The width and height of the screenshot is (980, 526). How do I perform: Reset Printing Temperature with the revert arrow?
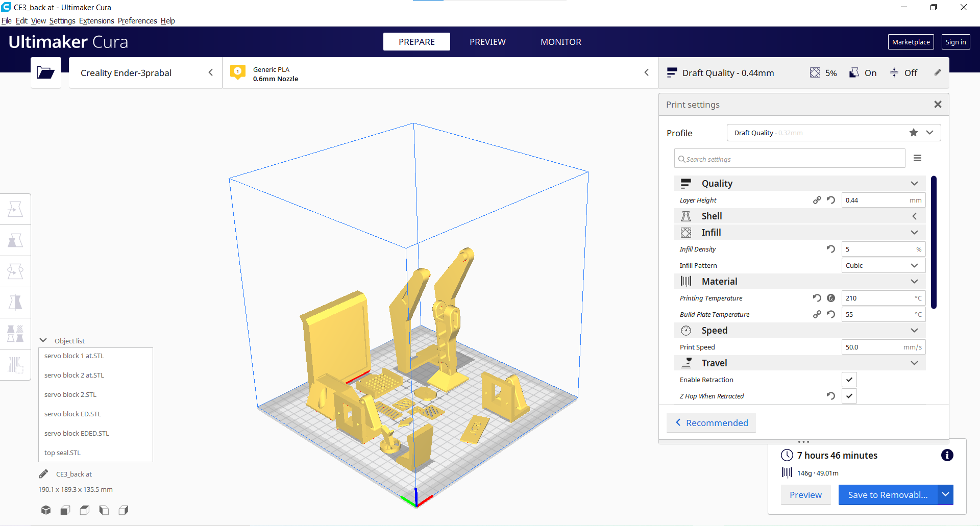click(x=817, y=298)
